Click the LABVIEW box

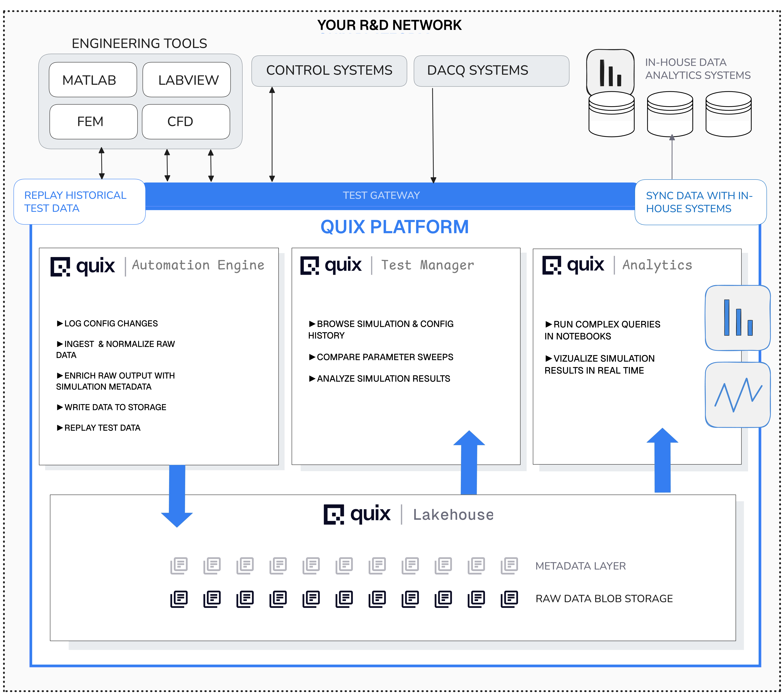187,80
